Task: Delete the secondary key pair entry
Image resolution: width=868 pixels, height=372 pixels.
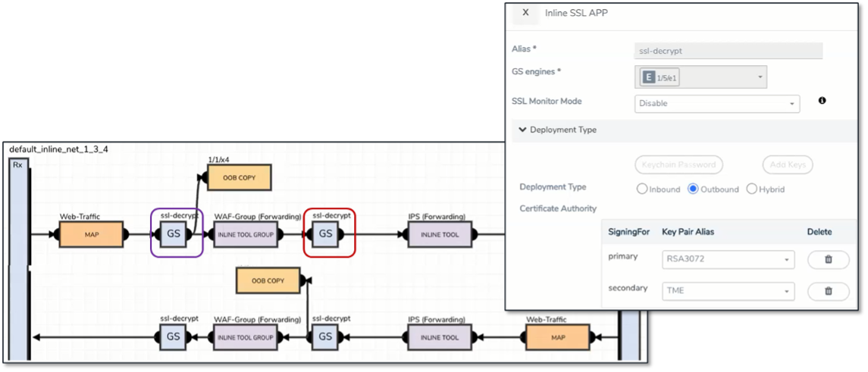Action: point(828,291)
